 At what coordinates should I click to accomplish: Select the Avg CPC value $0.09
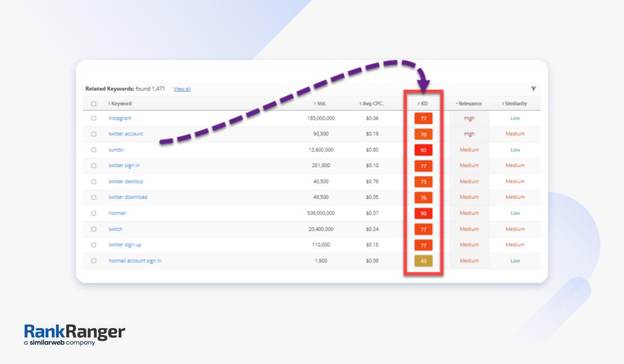(x=372, y=261)
